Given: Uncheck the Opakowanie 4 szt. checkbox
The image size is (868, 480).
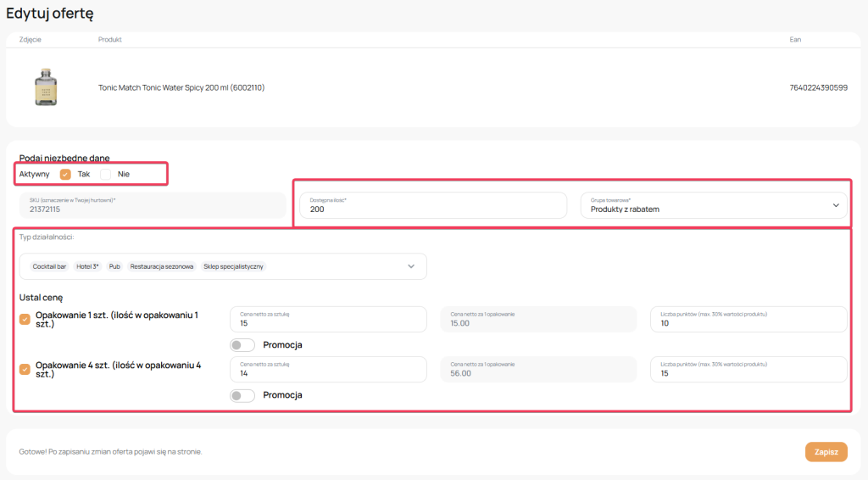Looking at the screenshot, I should [x=25, y=369].
